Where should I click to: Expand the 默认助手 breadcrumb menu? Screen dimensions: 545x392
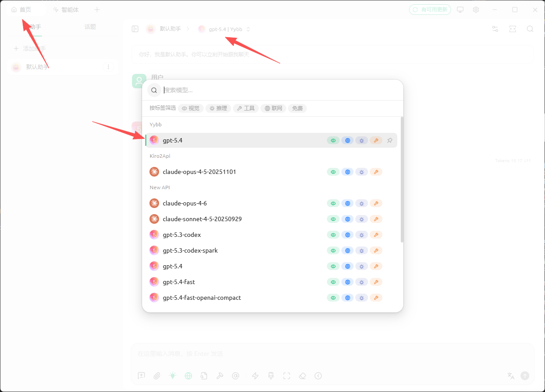170,28
